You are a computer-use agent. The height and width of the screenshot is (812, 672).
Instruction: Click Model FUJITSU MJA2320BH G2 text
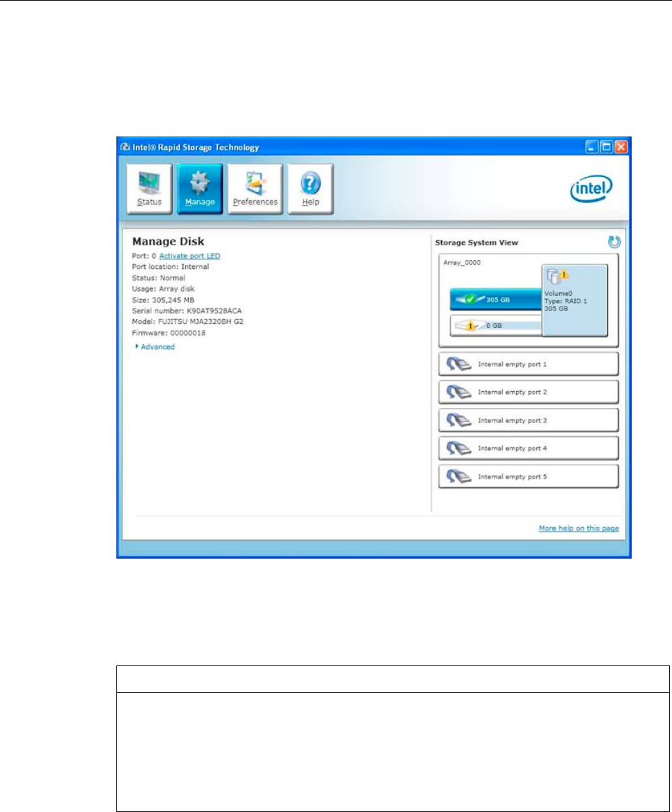[x=188, y=321]
